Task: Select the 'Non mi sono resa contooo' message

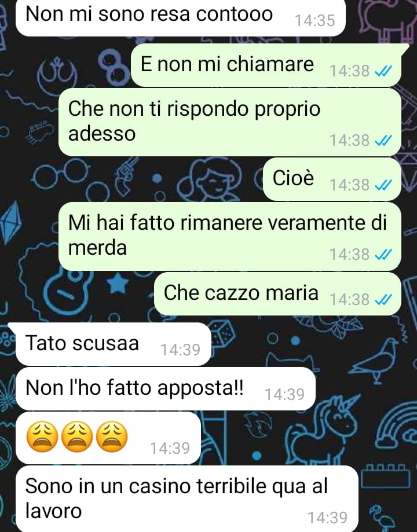Action: 181,16
